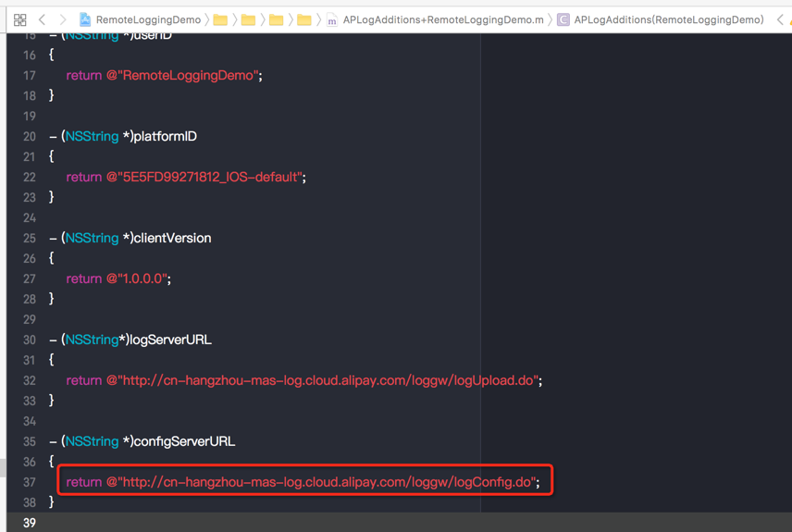Image resolution: width=792 pixels, height=532 pixels.
Task: Click the return keyword on line 17
Action: tap(84, 75)
